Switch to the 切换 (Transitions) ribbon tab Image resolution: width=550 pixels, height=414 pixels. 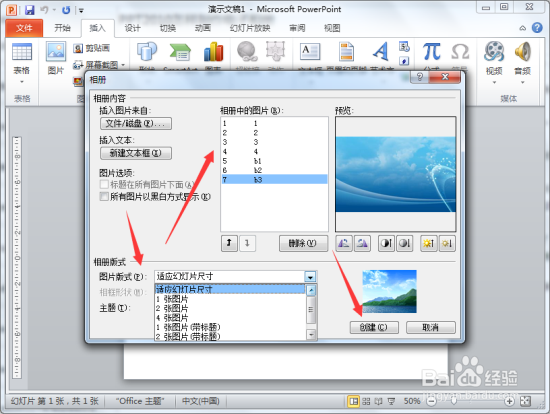[168, 28]
